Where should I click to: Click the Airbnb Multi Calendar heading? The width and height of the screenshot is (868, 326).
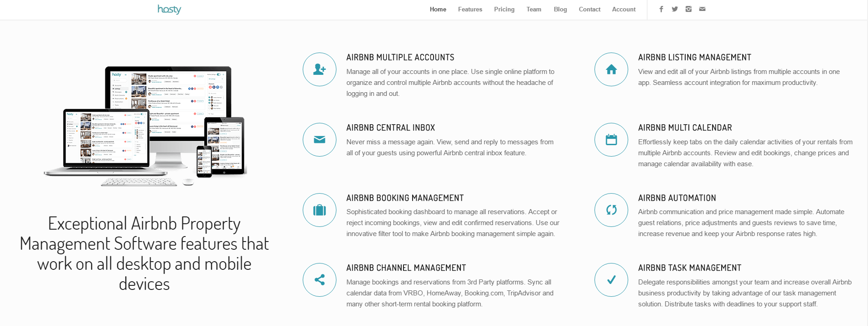pos(685,128)
